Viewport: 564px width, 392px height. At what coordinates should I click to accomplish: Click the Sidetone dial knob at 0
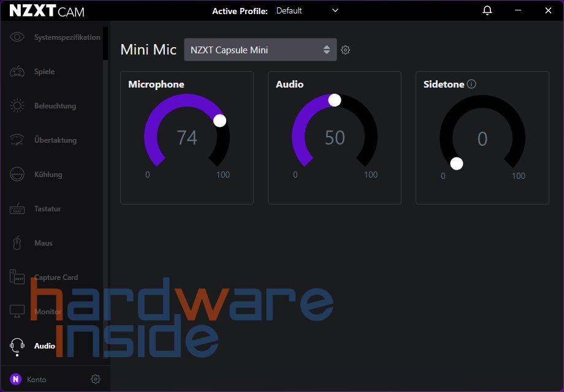pyautogui.click(x=457, y=164)
